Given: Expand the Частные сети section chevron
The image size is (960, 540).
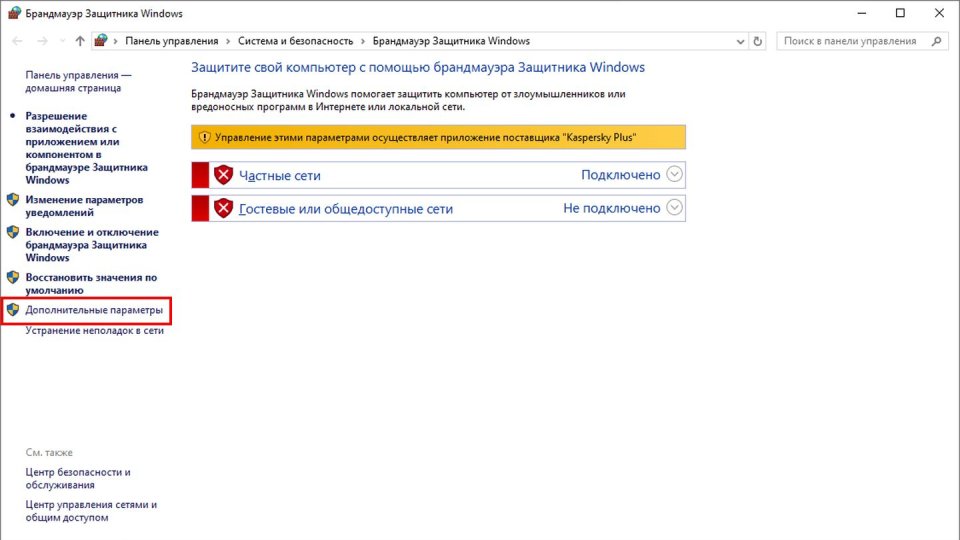Looking at the screenshot, I should point(674,175).
